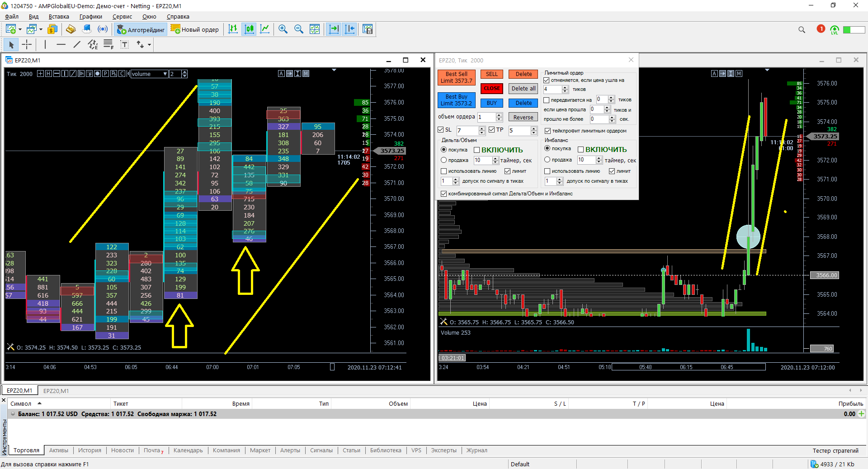Expand the arrows objects dropdown in drawing toolbar
Screen dimensions: 868x469
(x=149, y=45)
